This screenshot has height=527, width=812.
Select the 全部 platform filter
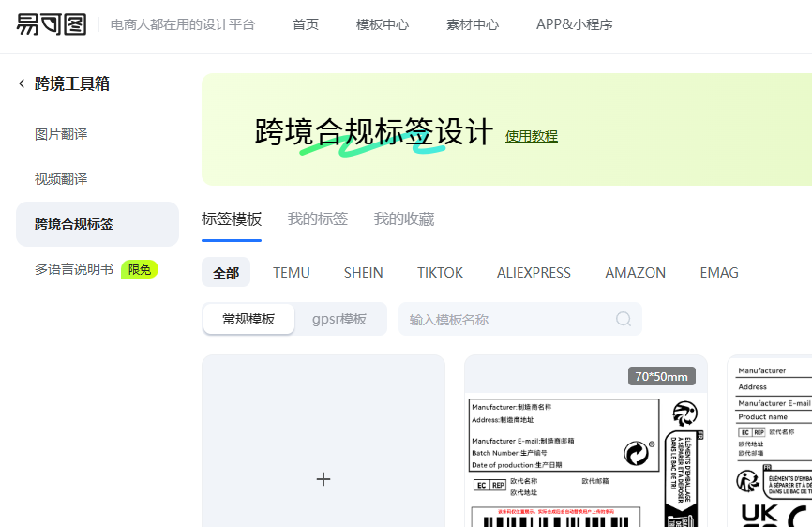[x=226, y=272]
